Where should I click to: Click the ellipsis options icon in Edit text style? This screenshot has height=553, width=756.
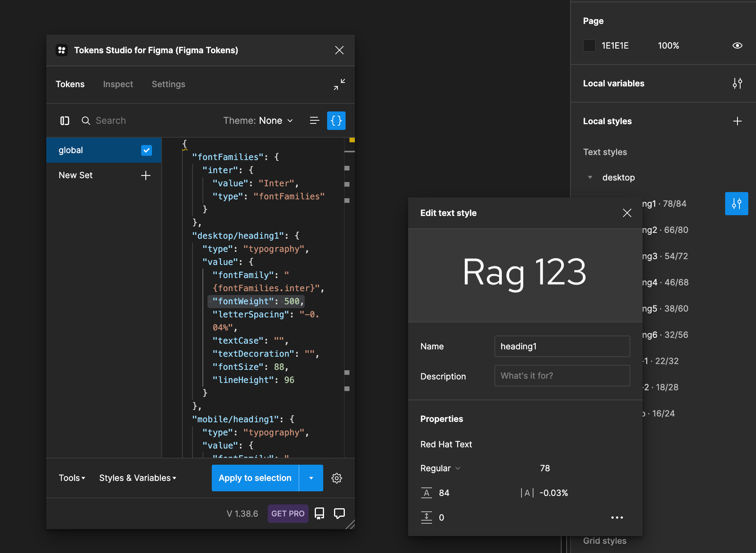tap(617, 518)
